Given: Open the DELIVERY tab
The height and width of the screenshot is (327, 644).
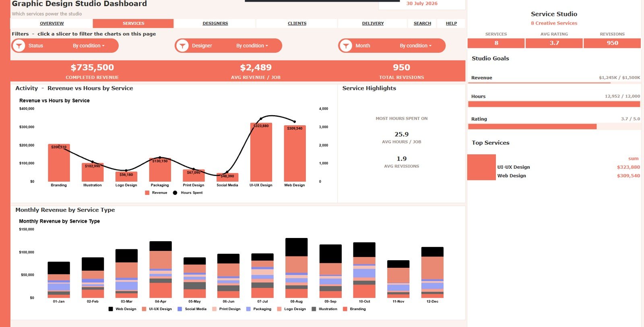Looking at the screenshot, I should pos(373,23).
